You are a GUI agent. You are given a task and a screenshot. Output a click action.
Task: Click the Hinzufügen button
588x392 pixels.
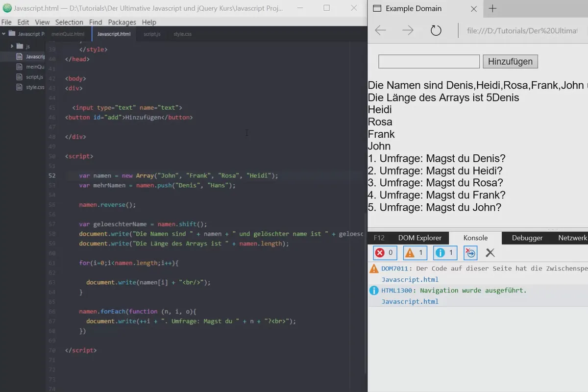pos(511,61)
